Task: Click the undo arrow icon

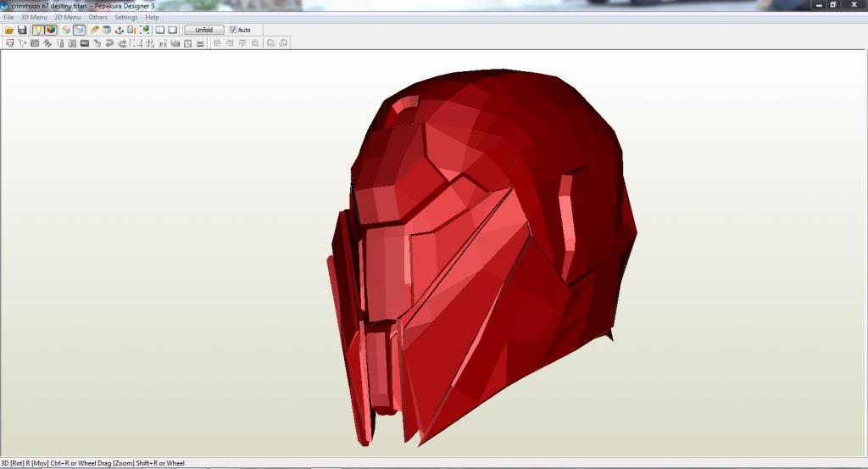Action: pyautogui.click(x=109, y=43)
